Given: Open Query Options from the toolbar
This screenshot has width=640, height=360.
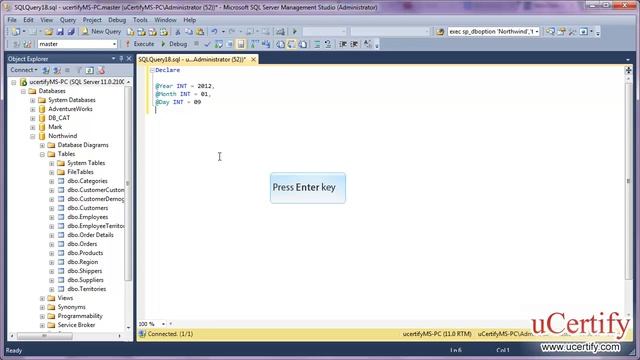Looking at the screenshot, I should pyautogui.click(x=229, y=44).
